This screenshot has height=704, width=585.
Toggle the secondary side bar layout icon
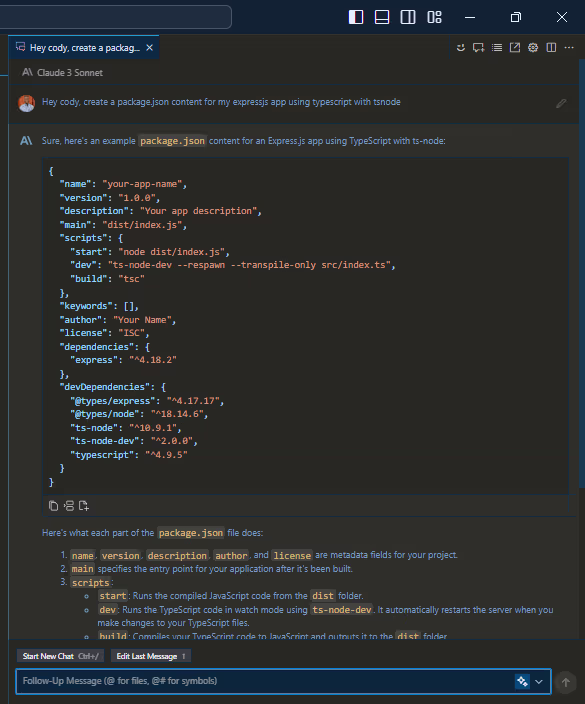click(x=408, y=17)
